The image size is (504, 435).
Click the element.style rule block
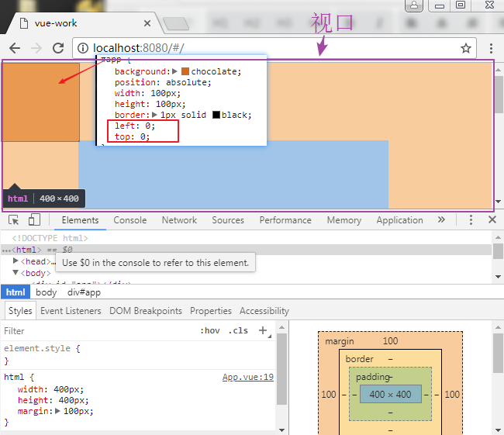[138, 354]
